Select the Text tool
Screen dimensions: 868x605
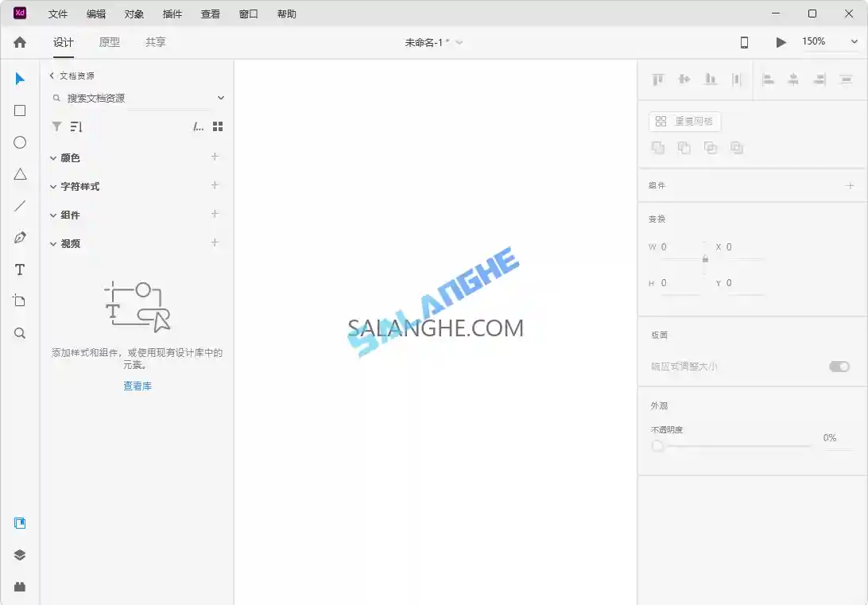19,270
